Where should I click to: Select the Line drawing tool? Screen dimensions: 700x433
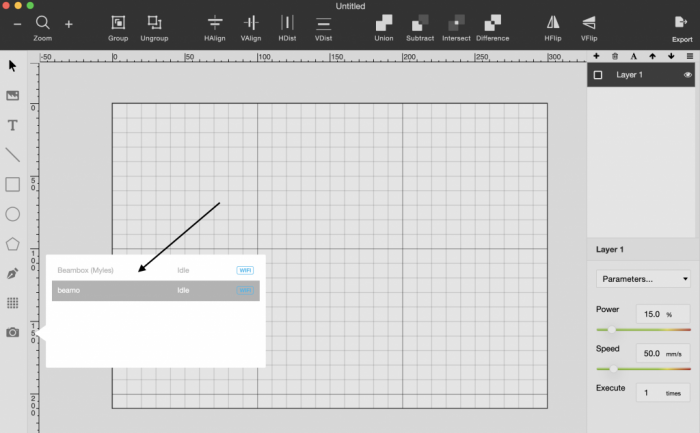[13, 155]
